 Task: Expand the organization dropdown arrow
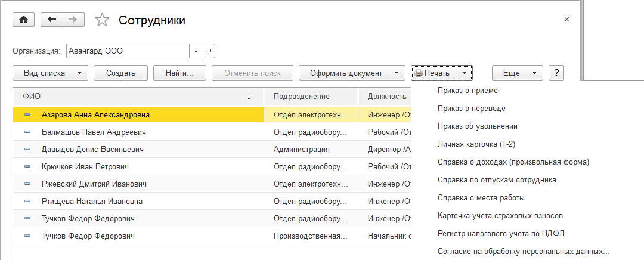196,51
